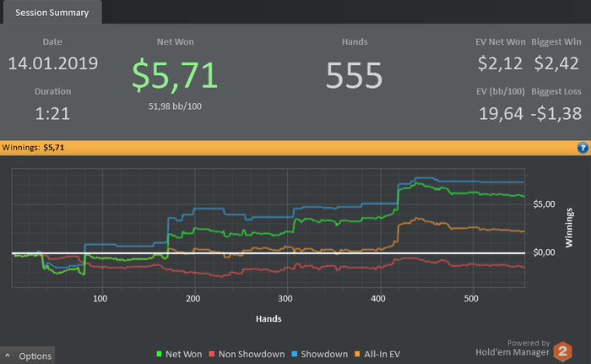This screenshot has width=591, height=364.
Task: Click the 400 tick on the Hands axis
Action: tap(378, 299)
